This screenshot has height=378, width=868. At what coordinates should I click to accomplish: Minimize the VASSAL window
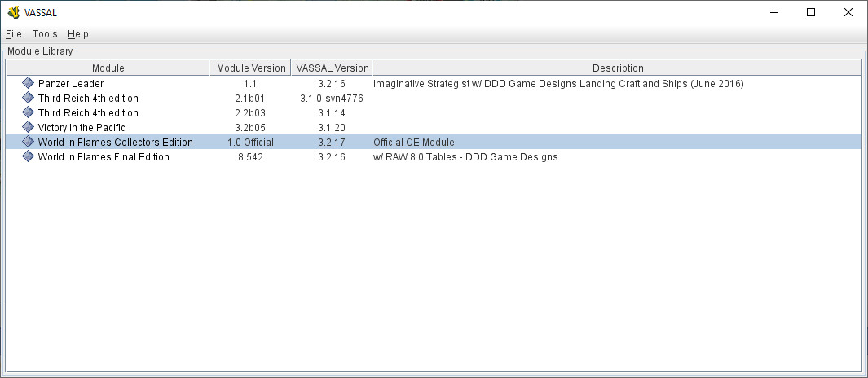(x=773, y=12)
